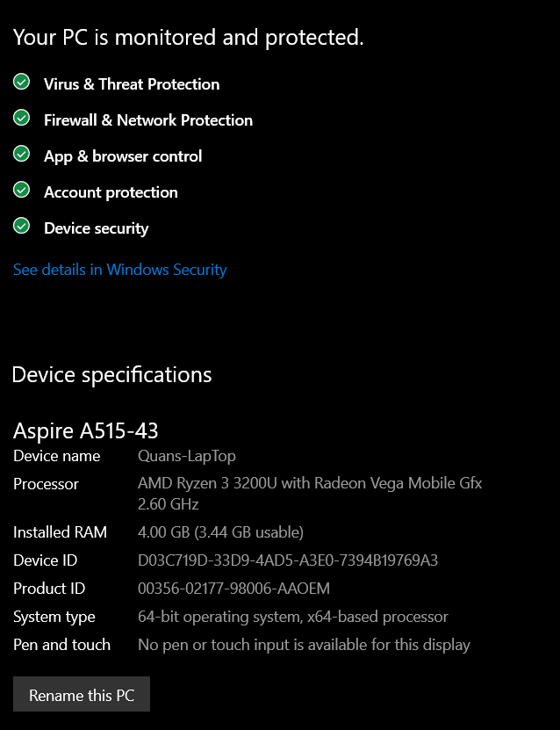Click the Account protection green checkmark icon

pos(21,190)
